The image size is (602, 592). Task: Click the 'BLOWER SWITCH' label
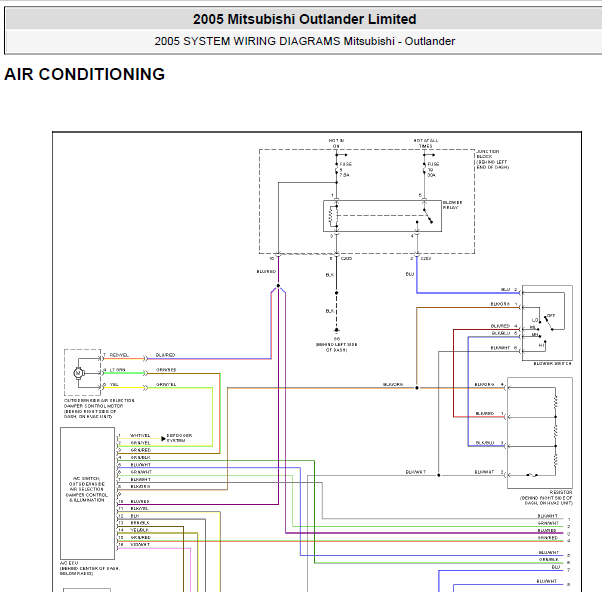[x=552, y=363]
